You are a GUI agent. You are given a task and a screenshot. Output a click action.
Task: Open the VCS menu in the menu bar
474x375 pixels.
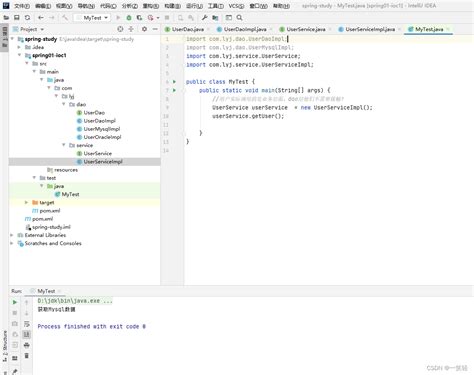point(236,6)
